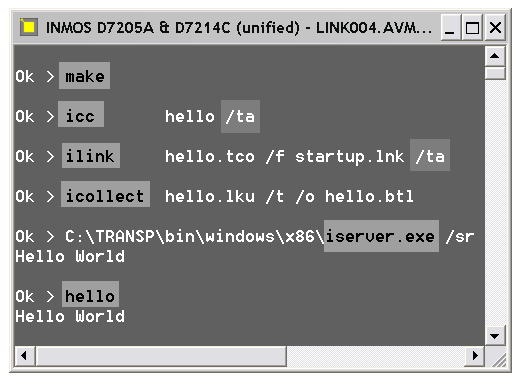Click the highlighted icollect command
Viewport: 521px width, 384px height.
pos(105,194)
